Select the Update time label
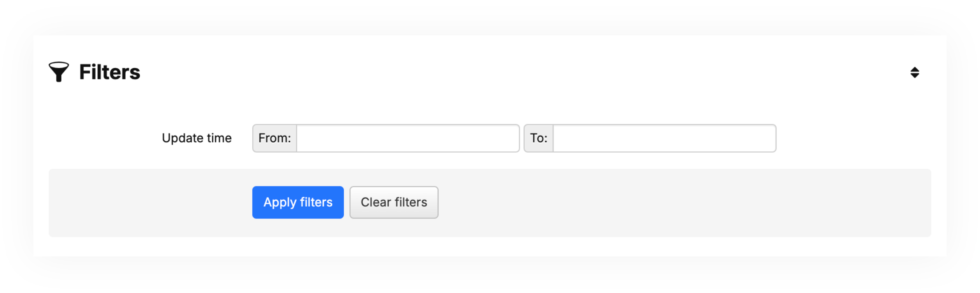Screen dimensions: 980x293 197,138
